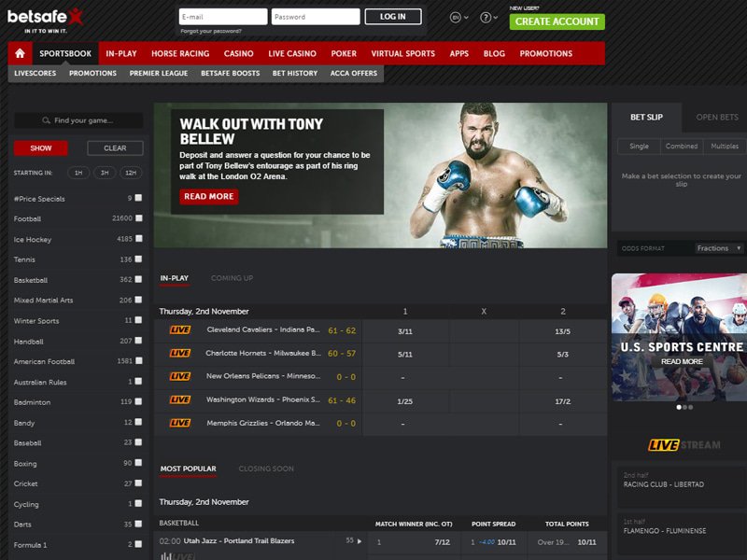Switch to the Coming Up tab
Screen dimensions: 747x560
pos(232,278)
